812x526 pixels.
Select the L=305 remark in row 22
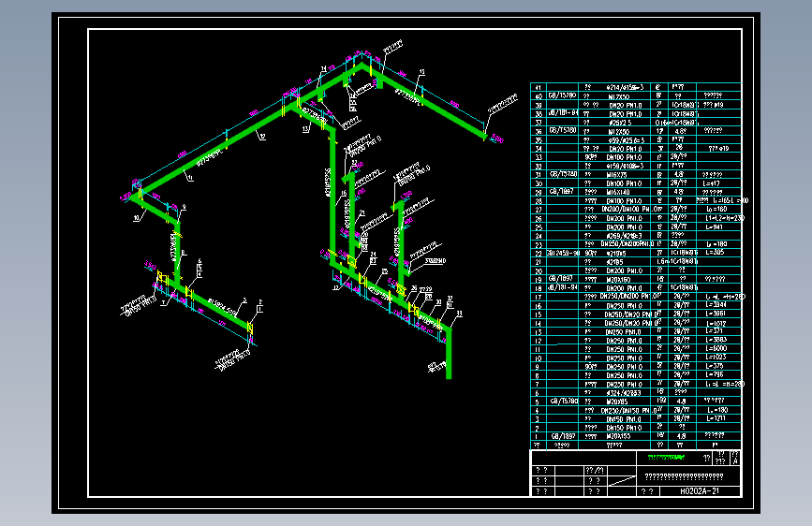(x=715, y=252)
